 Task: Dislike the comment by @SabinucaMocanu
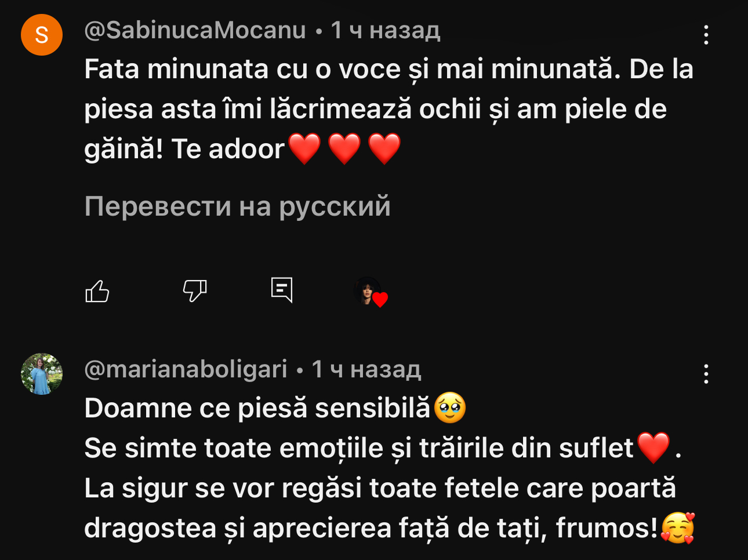tap(195, 290)
